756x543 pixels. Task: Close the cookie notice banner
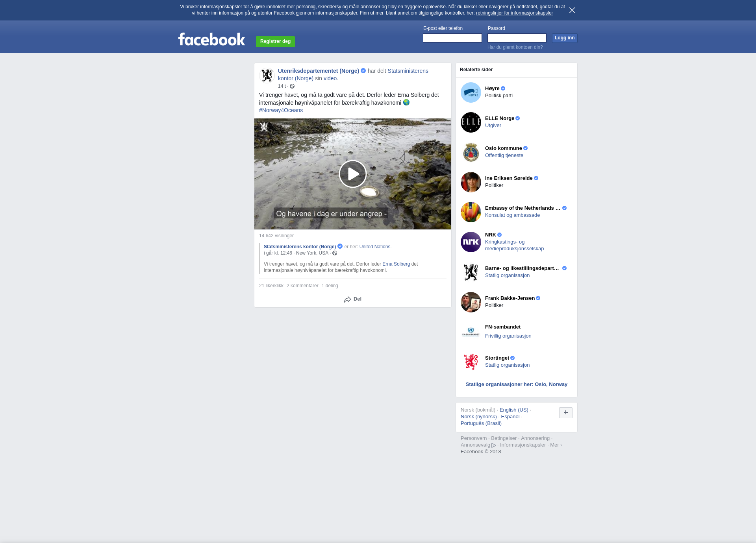coord(572,10)
